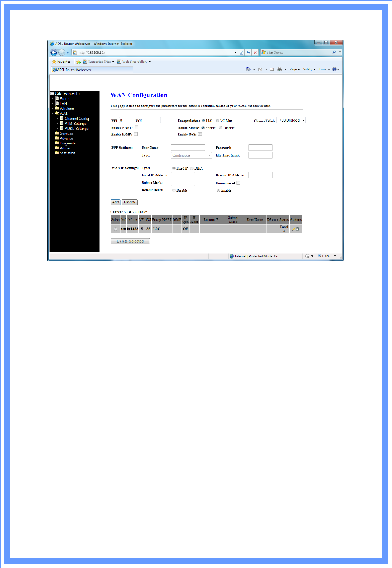Select DHCP as WAN IP type
Screen dimensions: 392x568
[192, 168]
